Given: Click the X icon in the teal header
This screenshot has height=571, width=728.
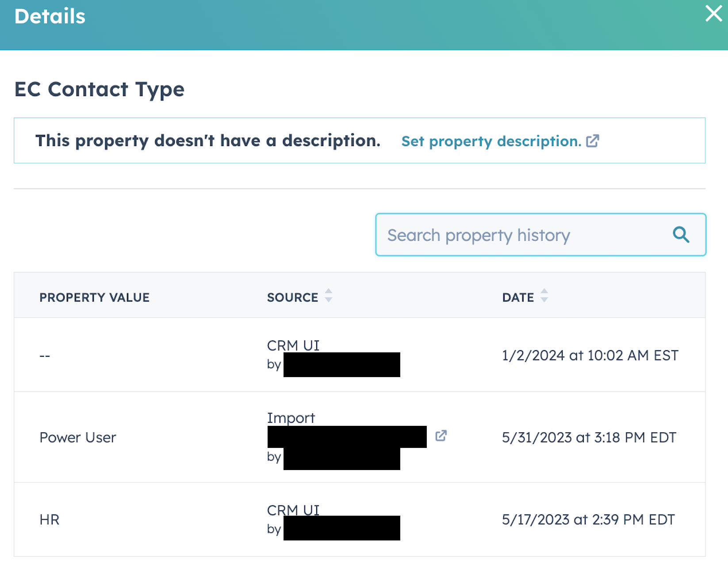Looking at the screenshot, I should [x=713, y=14].
